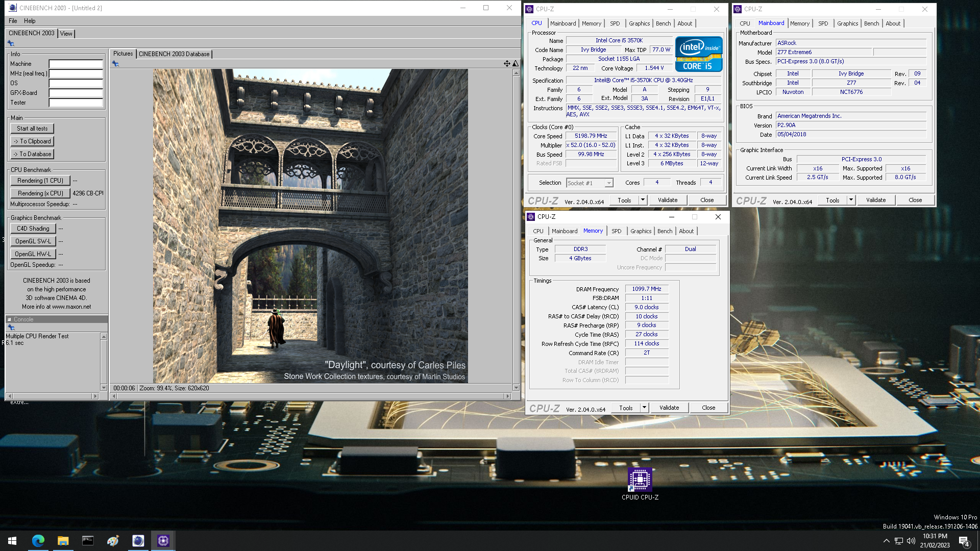This screenshot has width=980, height=551.
Task: Click the GFX-Board input field
Action: [76, 93]
